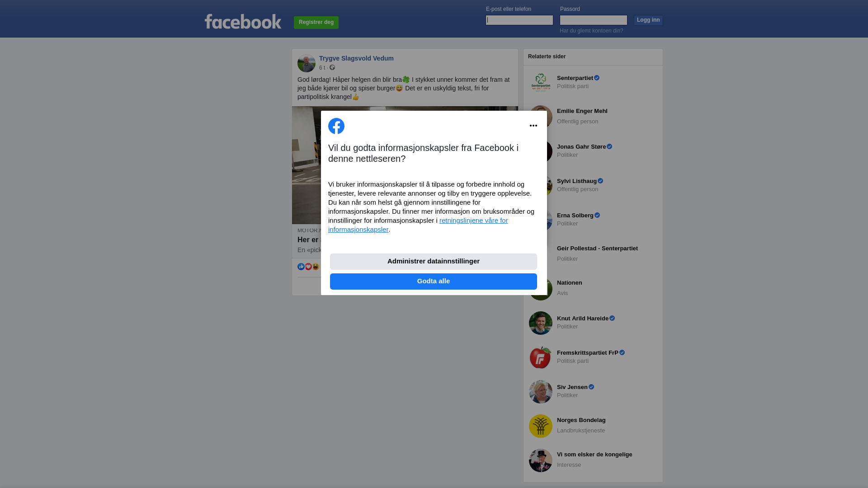Click the blue Facebook icon in dialog
Viewport: 868px width, 488px height.
tap(336, 126)
